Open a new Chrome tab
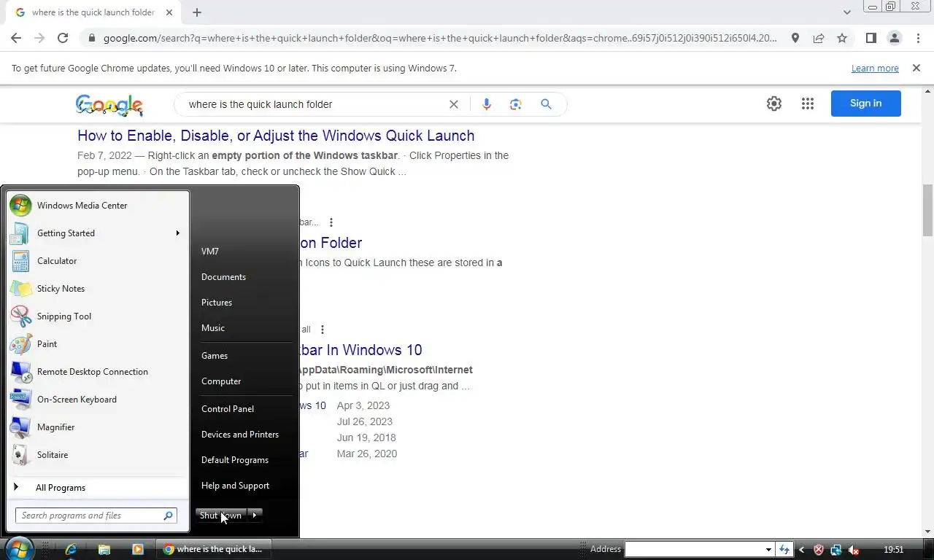 pos(197,12)
